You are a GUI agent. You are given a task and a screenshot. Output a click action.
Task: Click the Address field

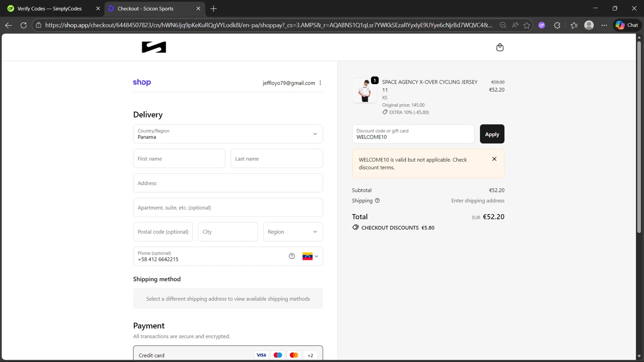point(228,183)
